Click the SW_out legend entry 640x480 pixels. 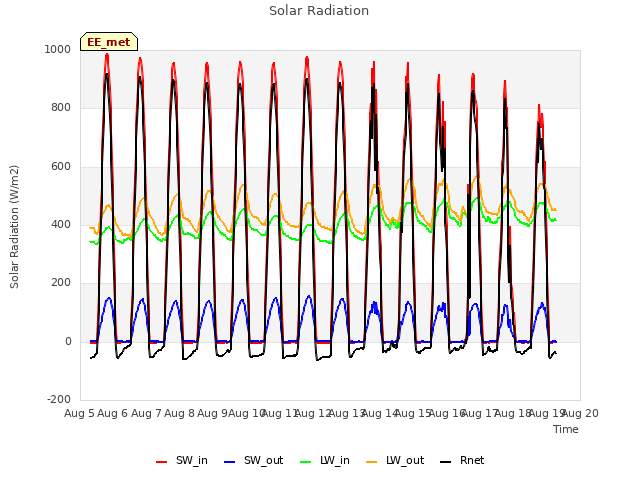[253, 460]
